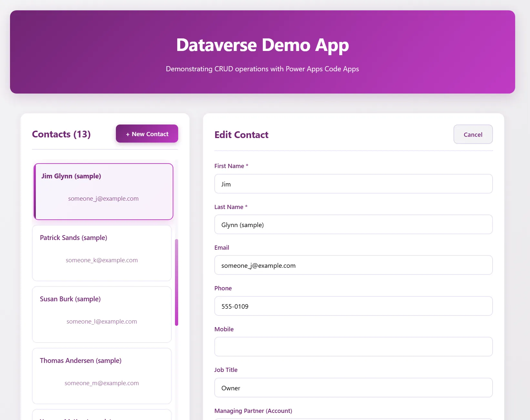This screenshot has height=420, width=530.
Task: Open the Patrick Sands (sample) contact
Action: click(x=102, y=253)
